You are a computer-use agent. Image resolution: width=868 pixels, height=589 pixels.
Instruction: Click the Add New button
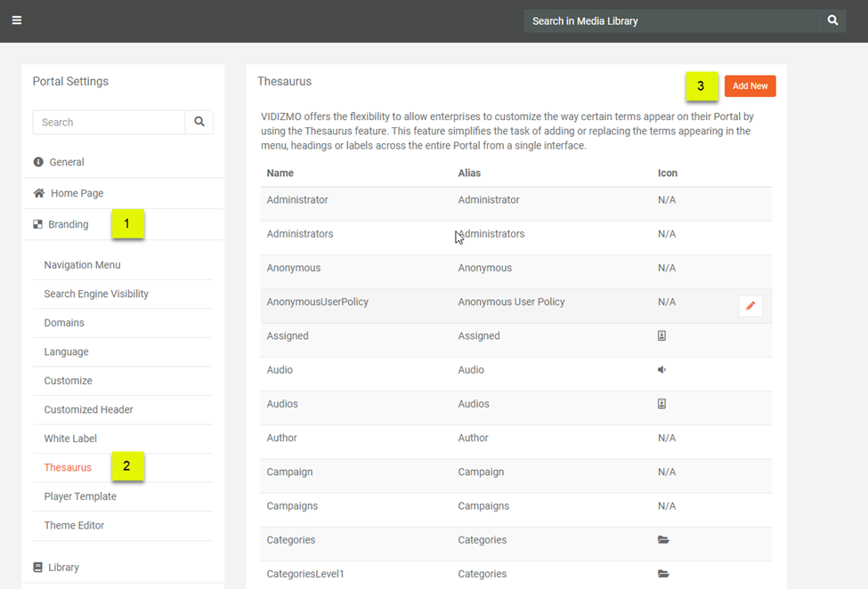[750, 86]
